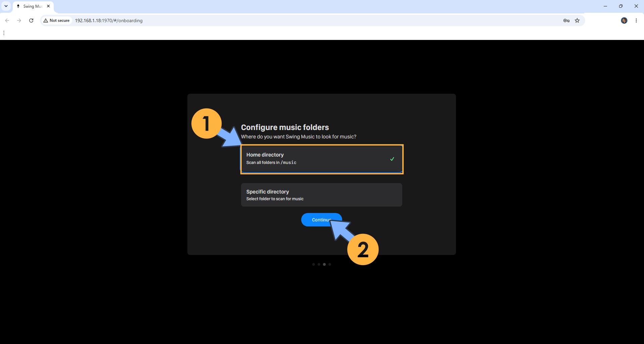Select the Home directory option
Screen dimensions: 644x344
tap(322, 159)
